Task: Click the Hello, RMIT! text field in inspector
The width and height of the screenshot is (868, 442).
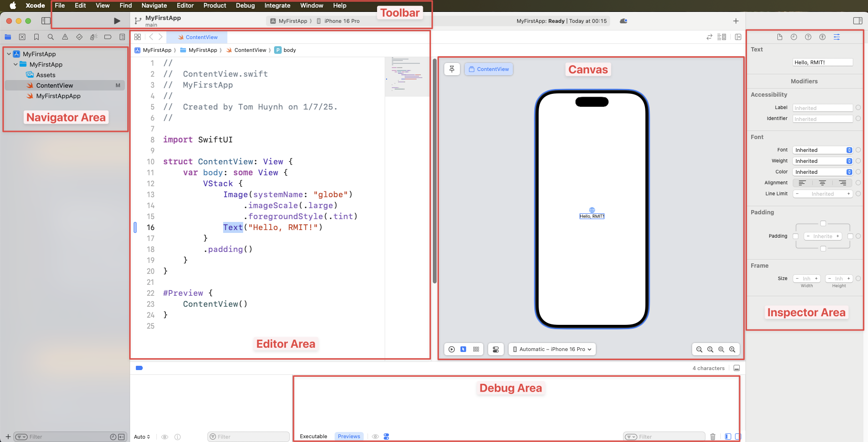Action: click(x=822, y=62)
